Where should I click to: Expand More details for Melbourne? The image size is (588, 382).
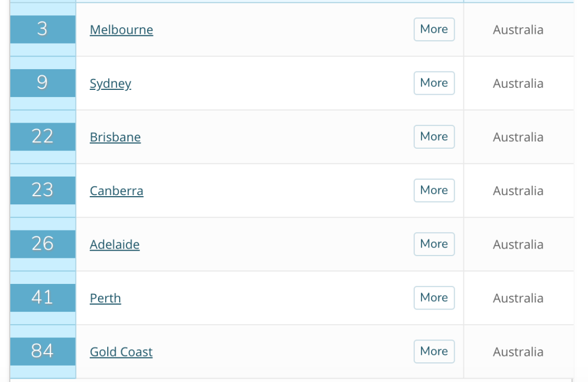(x=434, y=29)
